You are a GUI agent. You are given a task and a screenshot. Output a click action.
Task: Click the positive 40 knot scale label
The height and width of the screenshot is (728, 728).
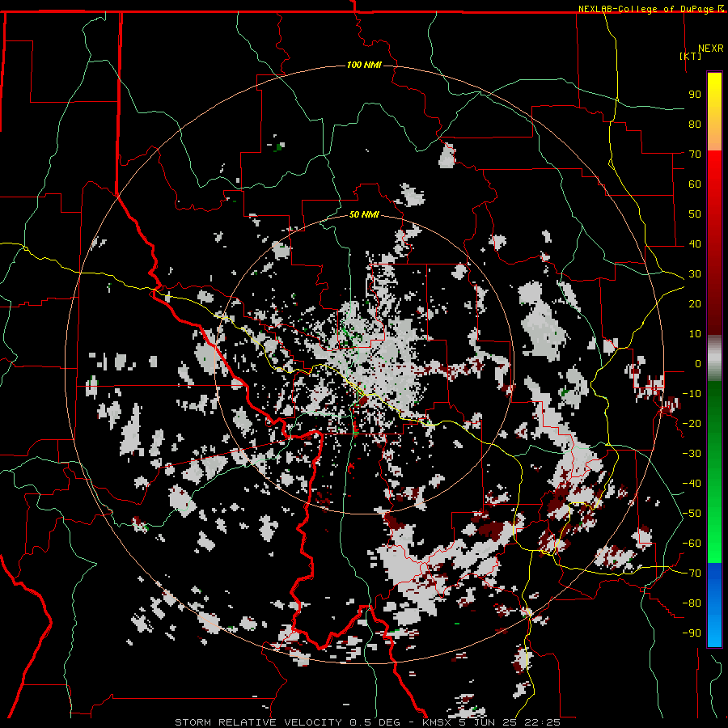click(x=695, y=243)
